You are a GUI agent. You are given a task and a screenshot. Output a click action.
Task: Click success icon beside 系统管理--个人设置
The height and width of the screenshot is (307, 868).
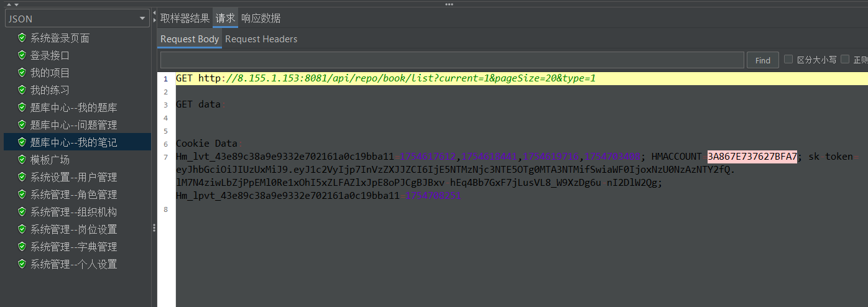click(22, 264)
